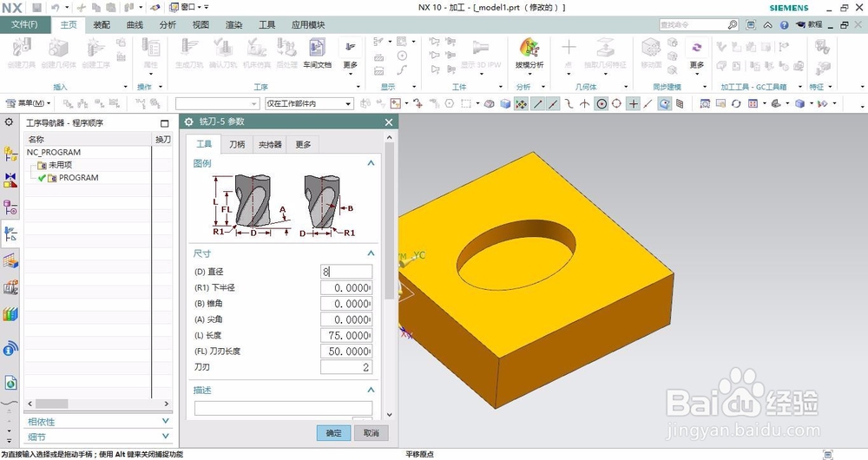The width and height of the screenshot is (868, 460).
Task: Click the (L) 长度 length input field
Action: [x=346, y=335]
